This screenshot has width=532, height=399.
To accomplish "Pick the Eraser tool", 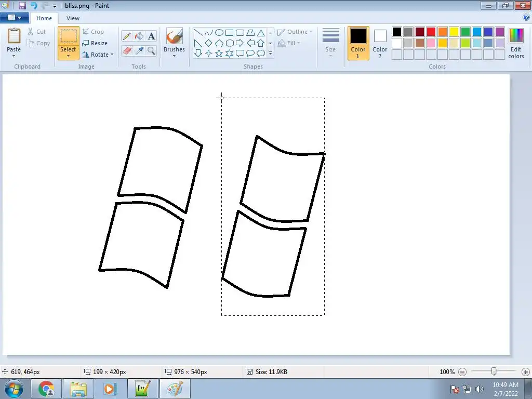I will tap(127, 50).
